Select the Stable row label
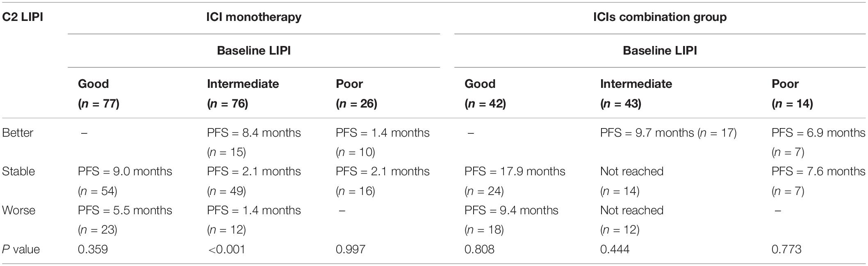 18,171
